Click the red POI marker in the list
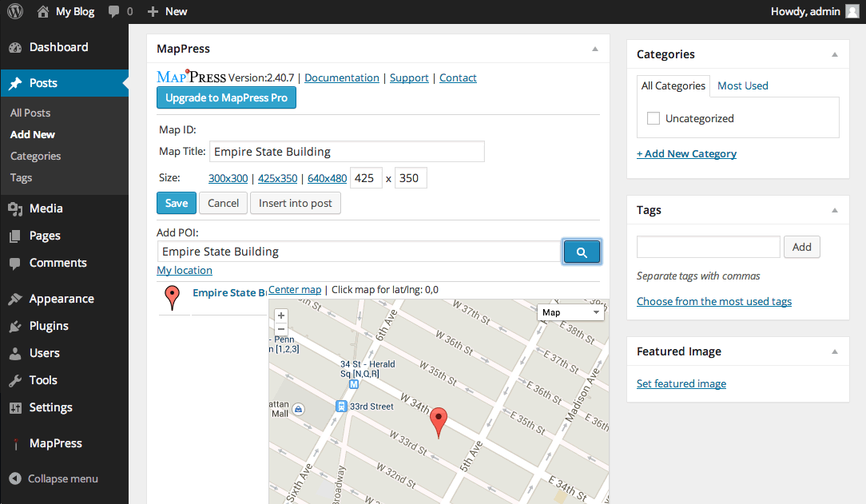The width and height of the screenshot is (866, 504). point(173,298)
